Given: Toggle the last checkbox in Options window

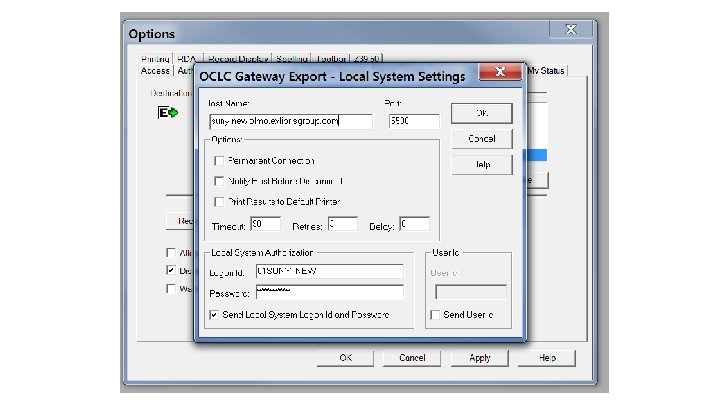Looking at the screenshot, I should click(171, 288).
